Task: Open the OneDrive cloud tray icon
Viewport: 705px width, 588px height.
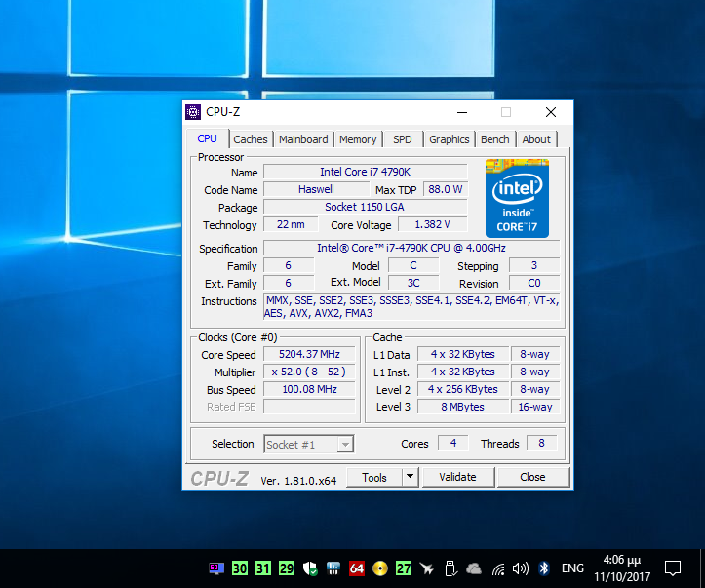Action: pos(474,569)
